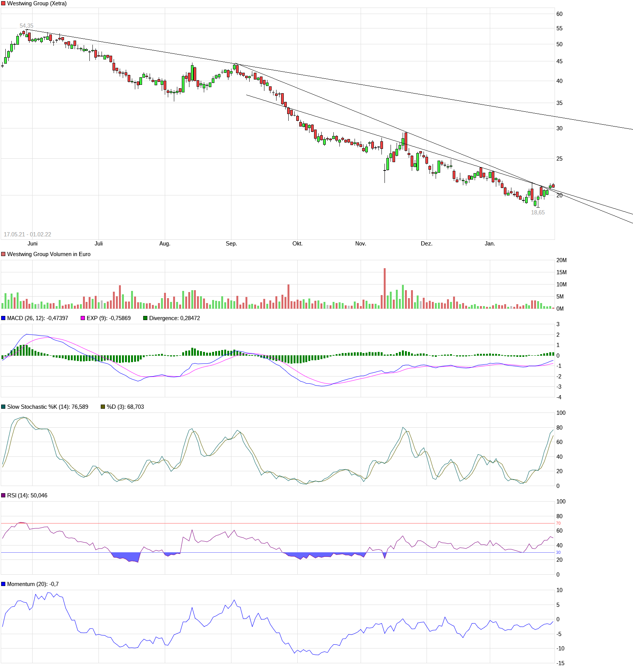Click the '45' price axis label
Screen dimensions: 633x672
(x=560, y=61)
